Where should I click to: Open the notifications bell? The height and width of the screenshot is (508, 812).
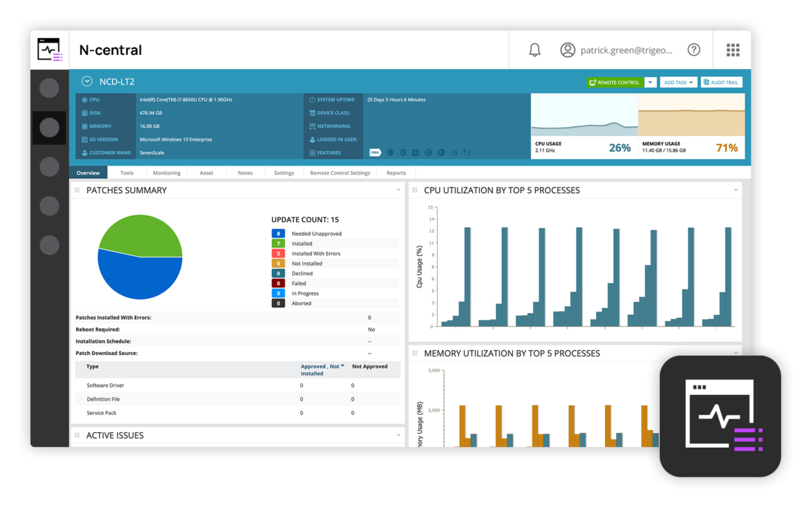tap(535, 49)
